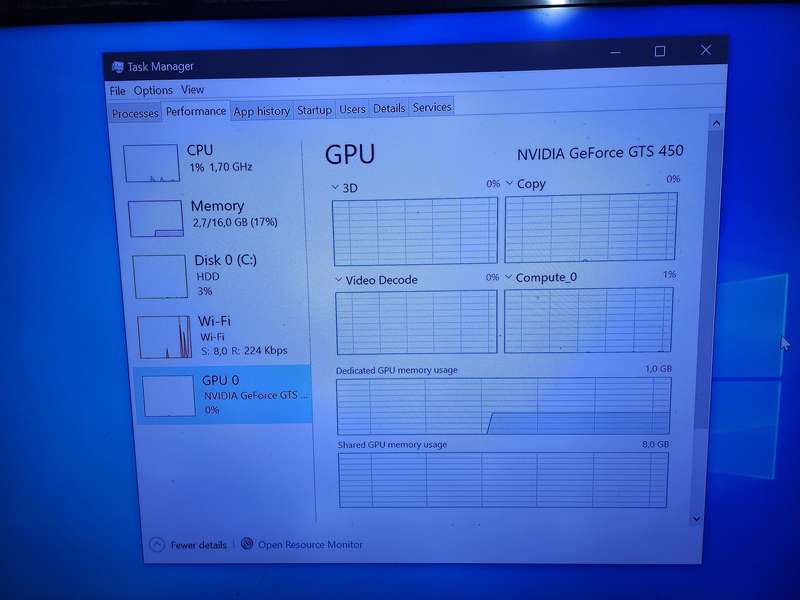Click the Compute_0 usage graph
800x600 pixels.
tap(588, 320)
